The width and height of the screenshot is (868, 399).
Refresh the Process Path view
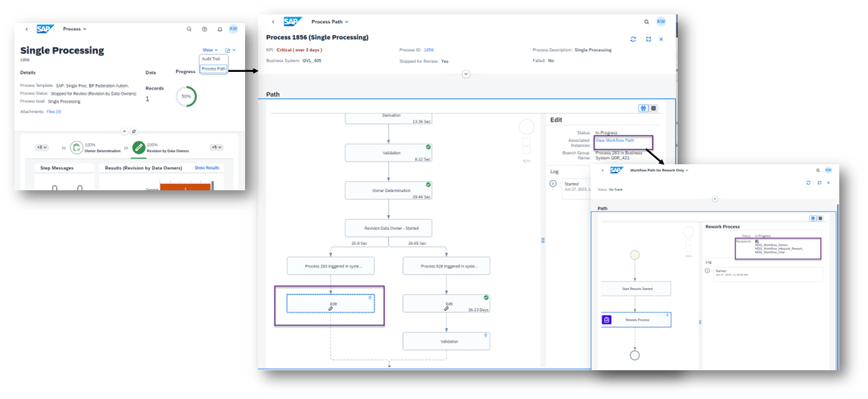click(x=633, y=39)
